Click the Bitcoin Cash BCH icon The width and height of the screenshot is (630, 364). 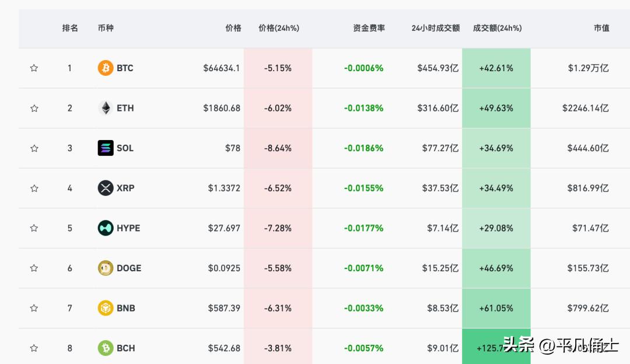pyautogui.click(x=105, y=348)
